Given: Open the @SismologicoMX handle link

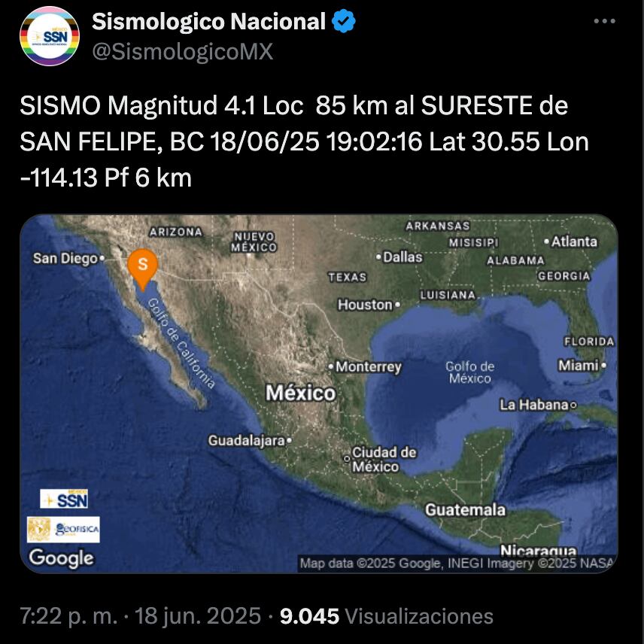Looking at the screenshot, I should (182, 51).
